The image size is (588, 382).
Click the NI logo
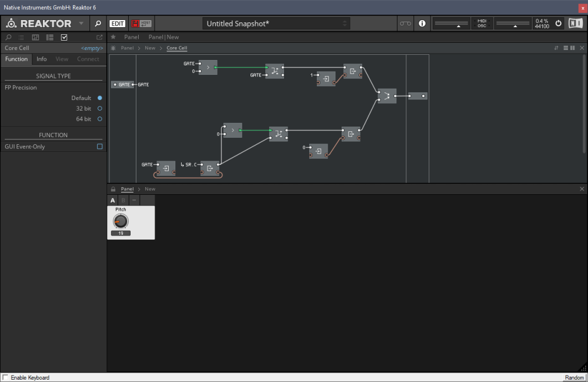[576, 24]
